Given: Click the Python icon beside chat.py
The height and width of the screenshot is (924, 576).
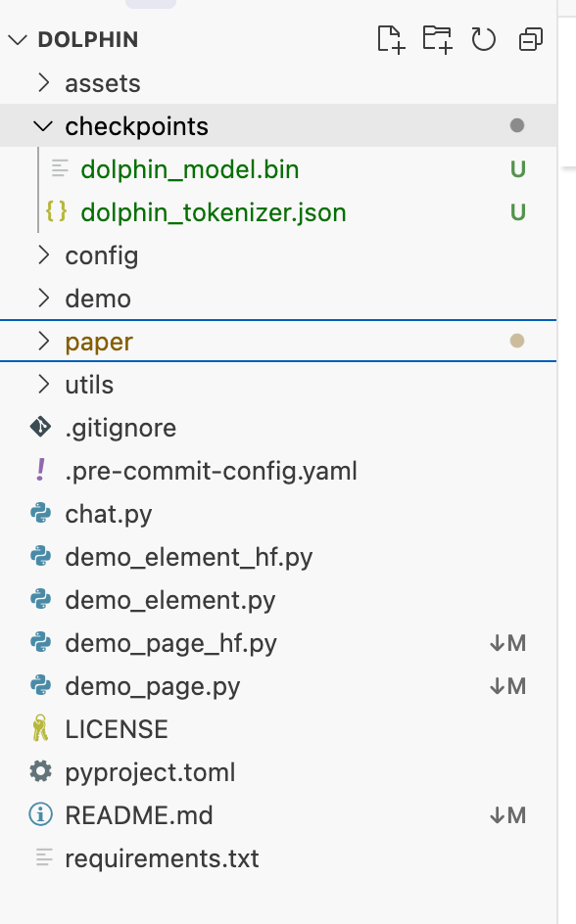Looking at the screenshot, I should tap(41, 514).
